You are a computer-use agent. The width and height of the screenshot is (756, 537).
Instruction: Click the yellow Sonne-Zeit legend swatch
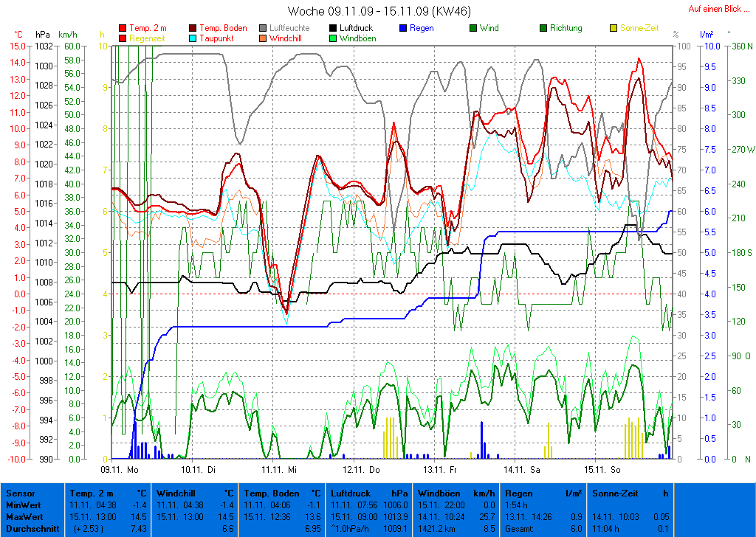(614, 29)
